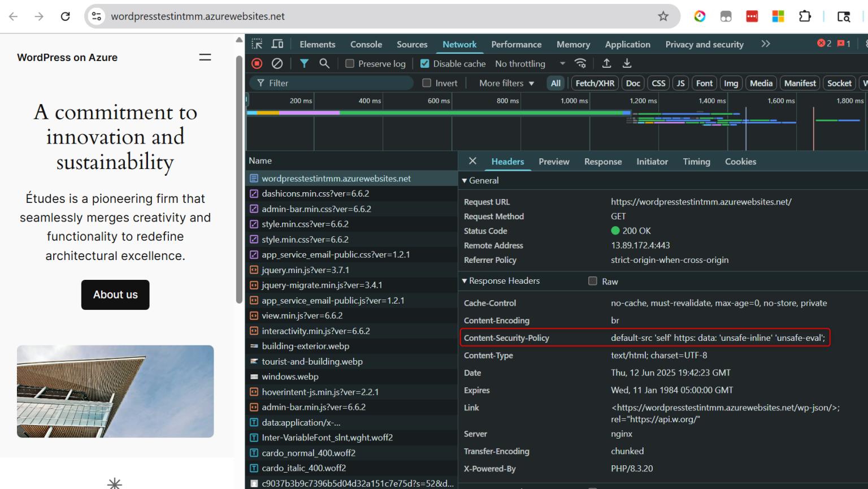
Task: Open the network request search
Action: [324, 63]
